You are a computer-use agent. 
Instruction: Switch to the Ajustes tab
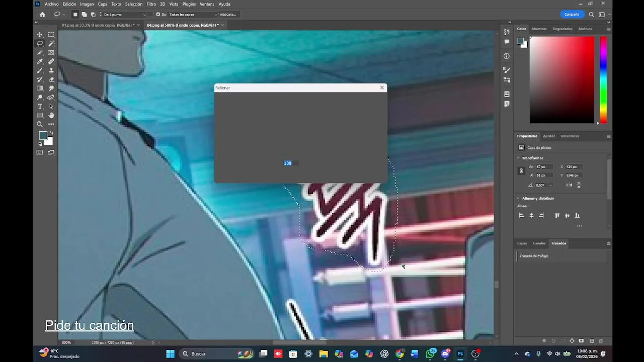tap(549, 136)
